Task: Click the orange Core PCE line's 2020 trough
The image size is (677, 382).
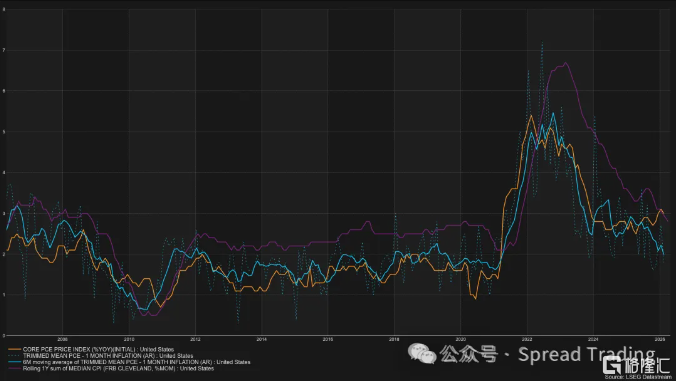Action: 475,298
